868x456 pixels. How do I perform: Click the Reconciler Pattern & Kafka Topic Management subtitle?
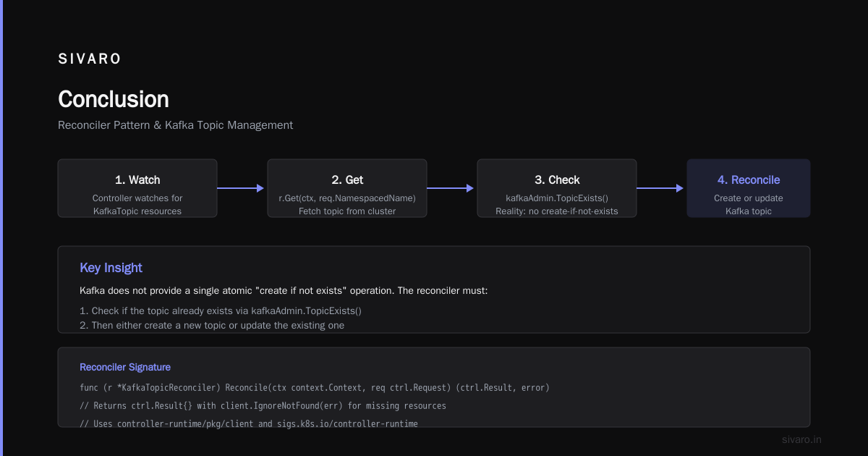click(x=176, y=125)
